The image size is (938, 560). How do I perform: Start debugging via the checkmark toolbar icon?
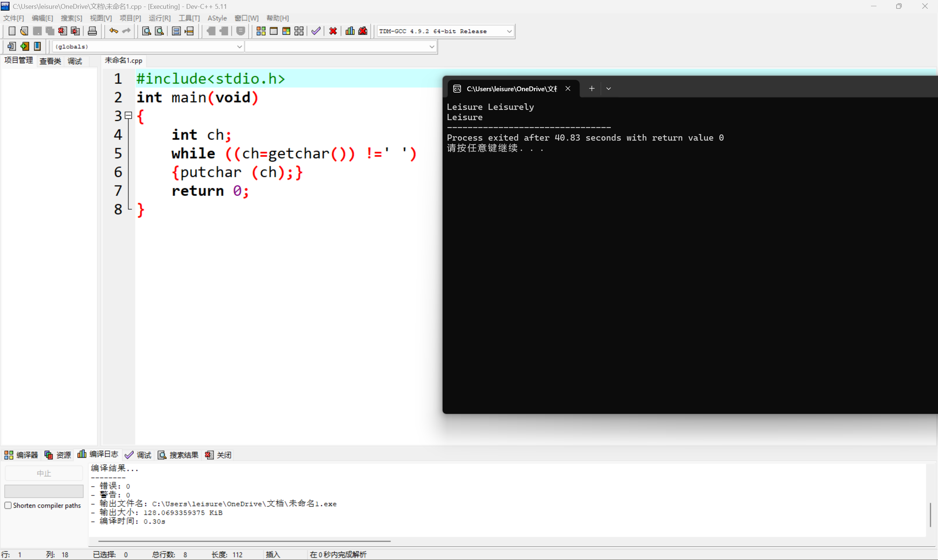[x=316, y=31]
